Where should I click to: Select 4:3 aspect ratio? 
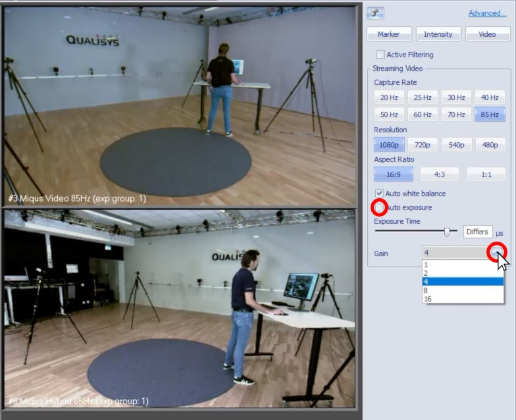439,174
